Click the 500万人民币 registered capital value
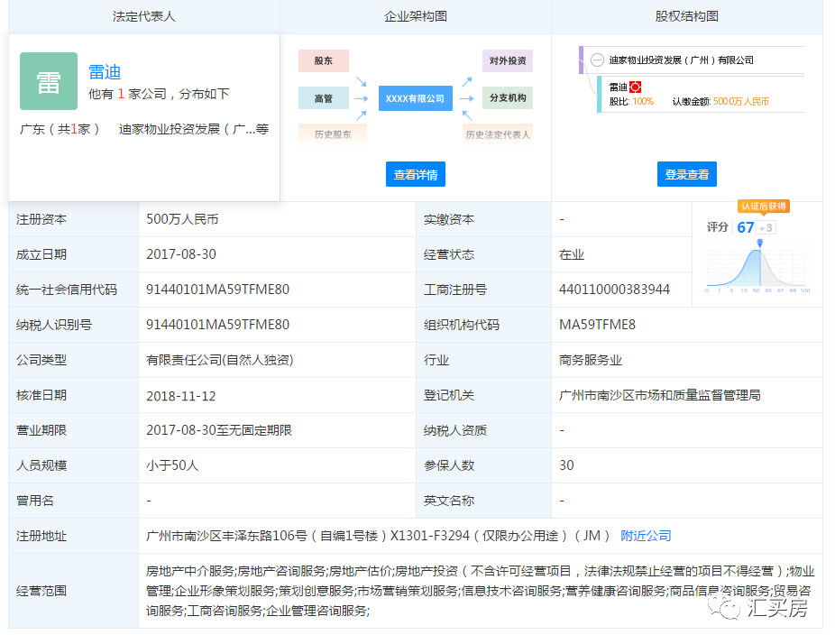Screen dimensions: 835x644 coord(182,219)
